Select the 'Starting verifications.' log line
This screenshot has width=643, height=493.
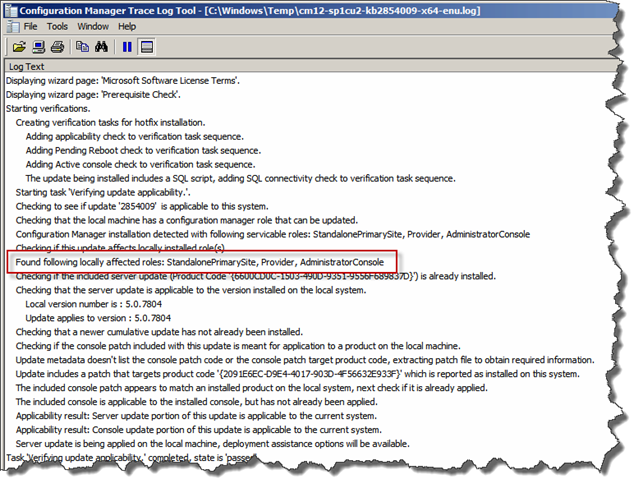[48, 109]
